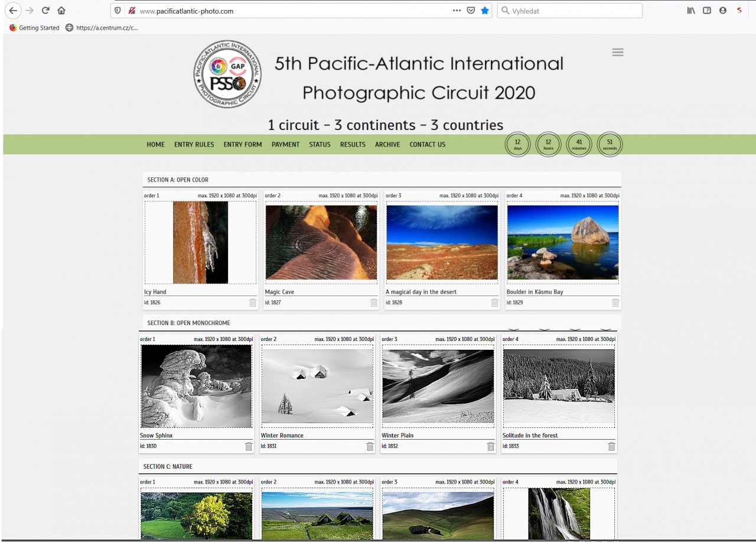This screenshot has height=542, width=756.
Task: Go back with the browser back arrow
Action: (12, 10)
